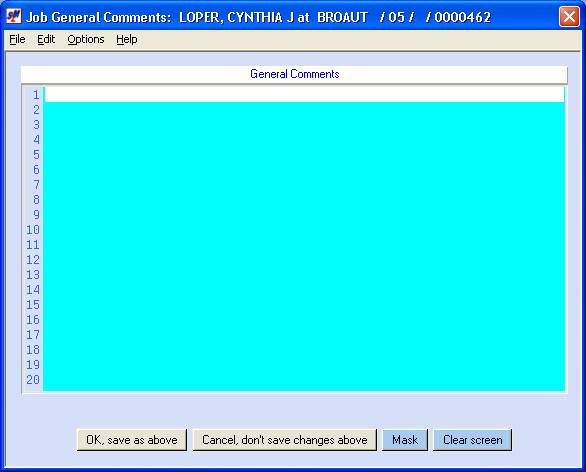The image size is (586, 472).
Task: Open the Edit menu
Action: tap(46, 39)
